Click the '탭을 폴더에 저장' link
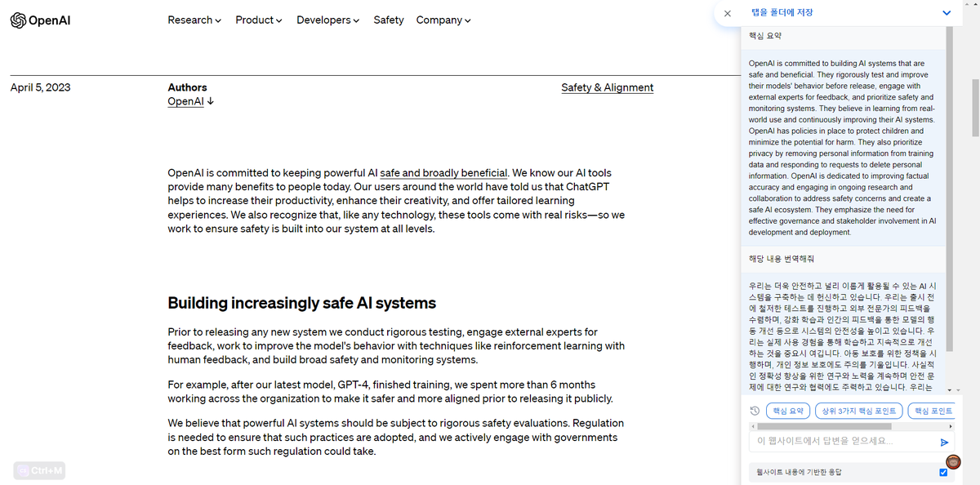Screen dimensions: 980x485 [x=782, y=12]
